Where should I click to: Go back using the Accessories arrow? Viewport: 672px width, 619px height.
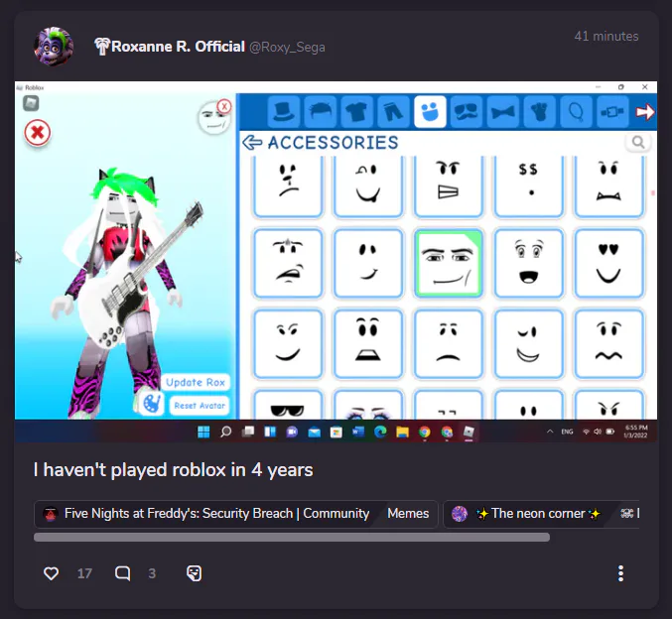[x=252, y=142]
